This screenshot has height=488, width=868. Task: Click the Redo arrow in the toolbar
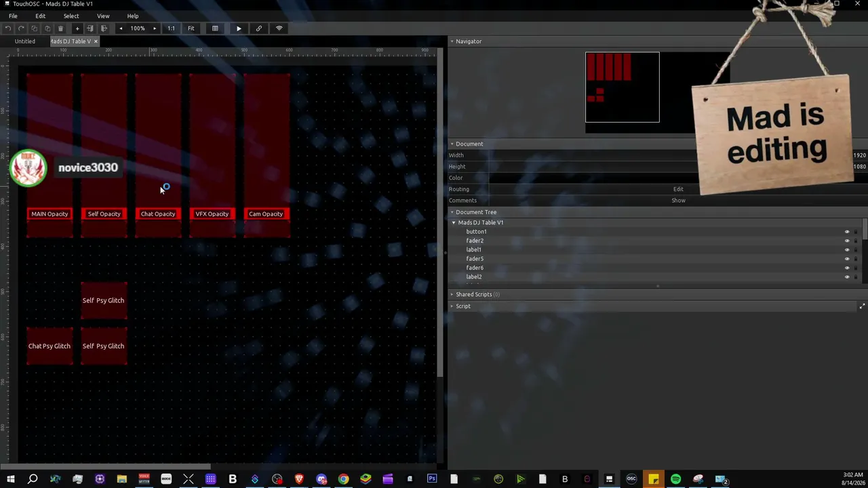click(21, 28)
